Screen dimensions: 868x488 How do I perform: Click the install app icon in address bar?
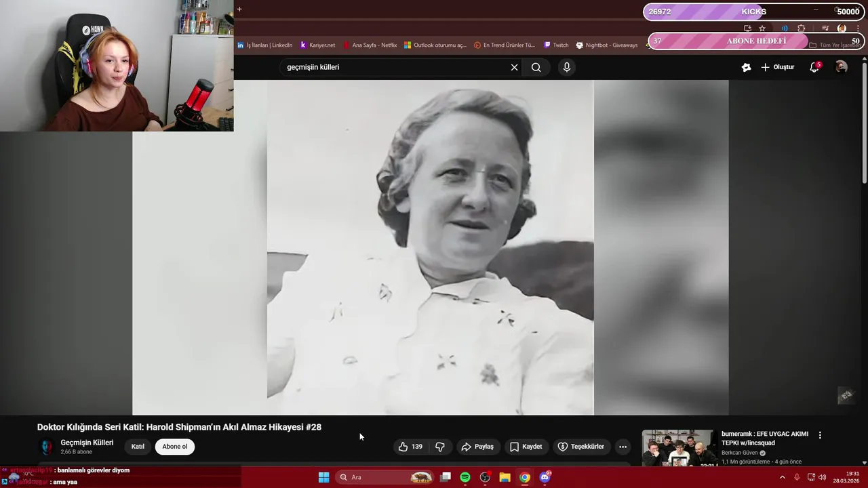747,28
